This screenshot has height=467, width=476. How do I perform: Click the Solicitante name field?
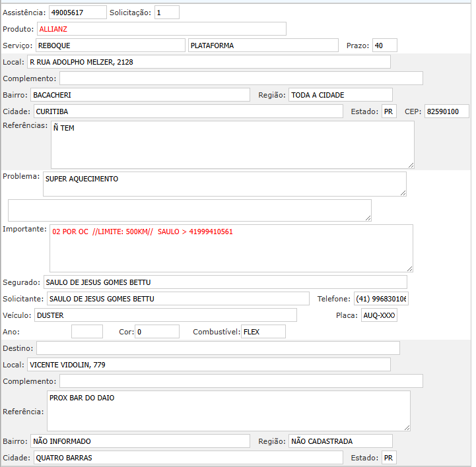coord(178,299)
